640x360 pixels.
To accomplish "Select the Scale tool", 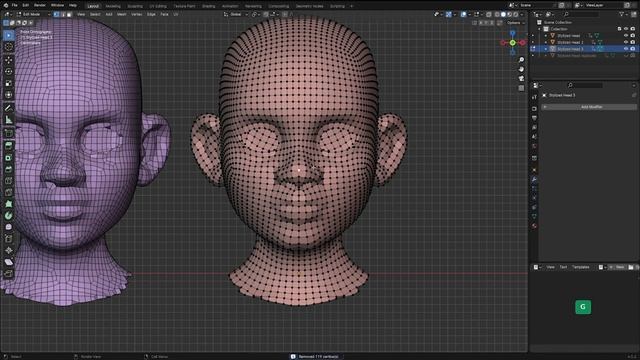I will tap(9, 83).
